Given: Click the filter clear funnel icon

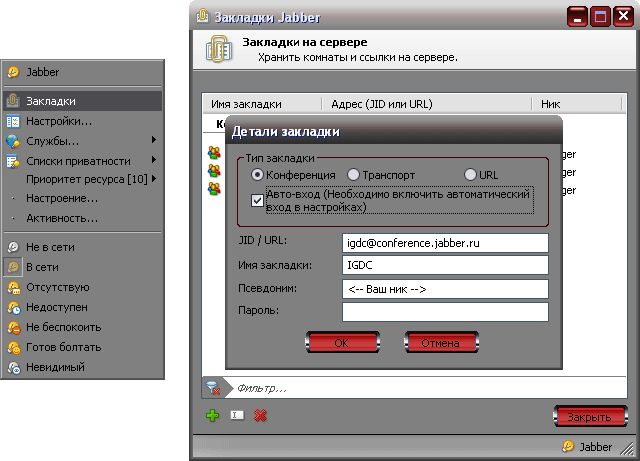Looking at the screenshot, I should tap(213, 388).
